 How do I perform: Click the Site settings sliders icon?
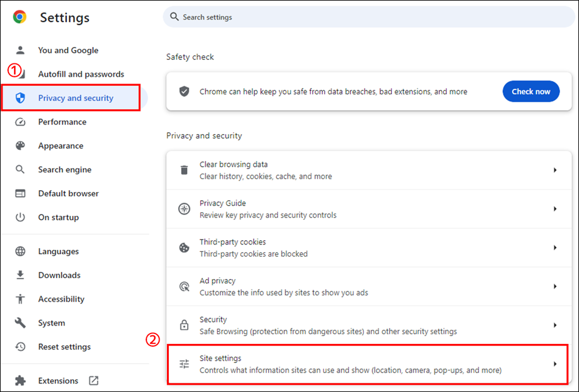click(184, 364)
